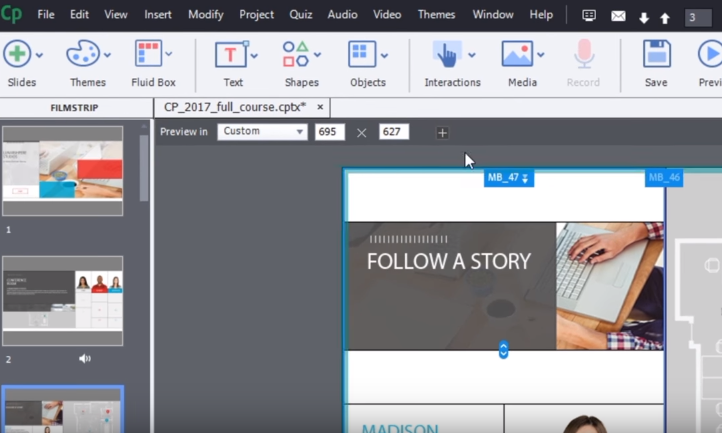722x433 pixels.
Task: Open the Themes palette icon
Action: point(83,53)
